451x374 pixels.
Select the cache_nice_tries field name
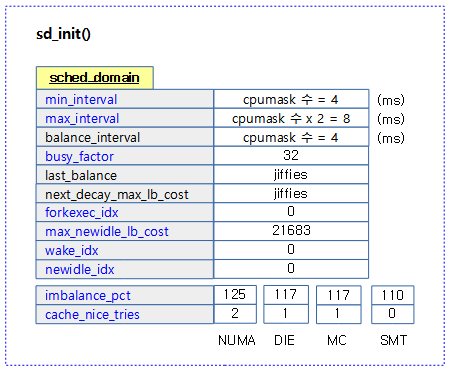pos(92,315)
